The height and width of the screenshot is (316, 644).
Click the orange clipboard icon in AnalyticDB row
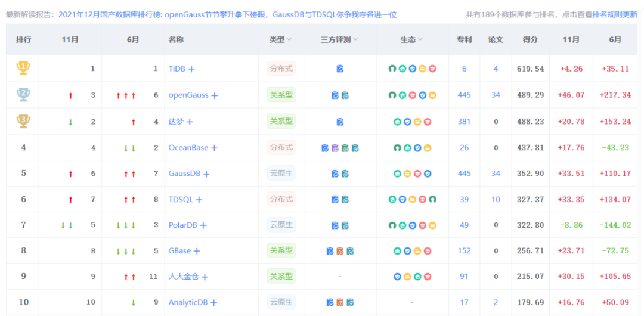[x=340, y=303]
